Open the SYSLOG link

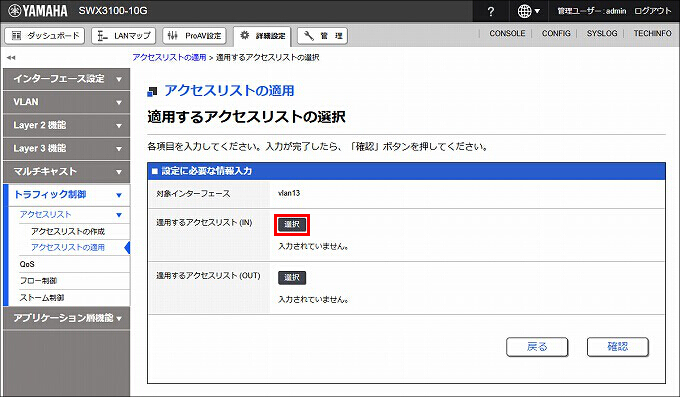[602, 33]
